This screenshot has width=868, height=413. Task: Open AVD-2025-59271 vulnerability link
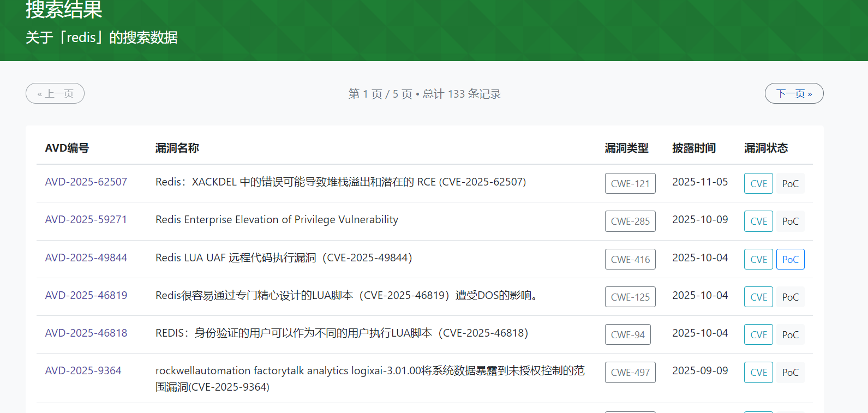[x=86, y=219]
